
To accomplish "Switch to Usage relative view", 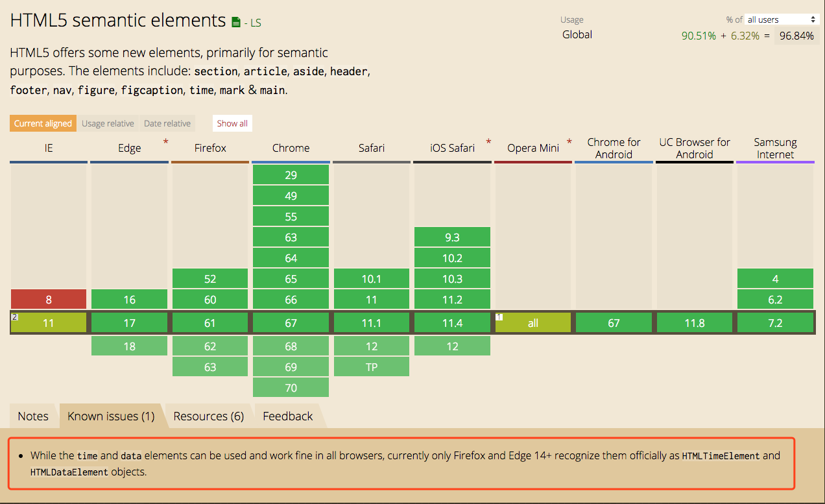I will (108, 123).
